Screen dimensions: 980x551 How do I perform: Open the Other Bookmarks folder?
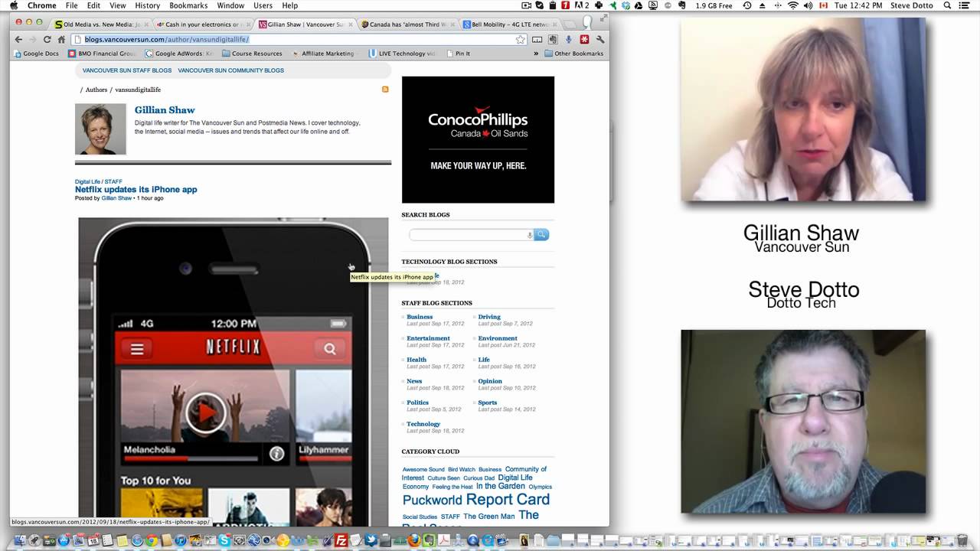coord(574,54)
